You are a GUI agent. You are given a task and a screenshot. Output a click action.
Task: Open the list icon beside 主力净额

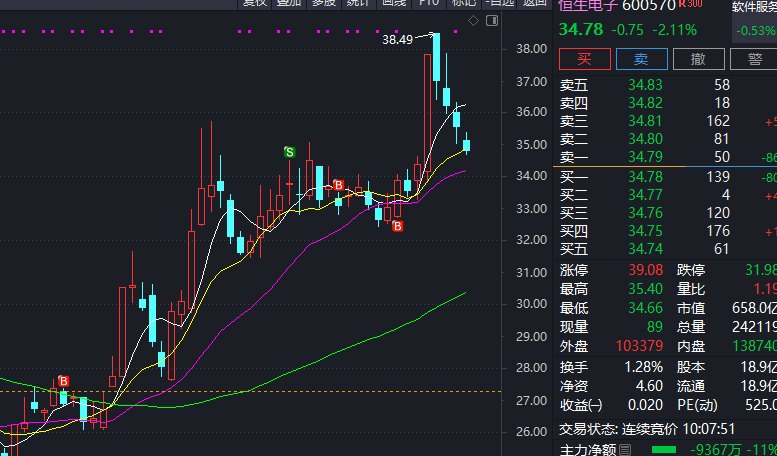[x=625, y=450]
